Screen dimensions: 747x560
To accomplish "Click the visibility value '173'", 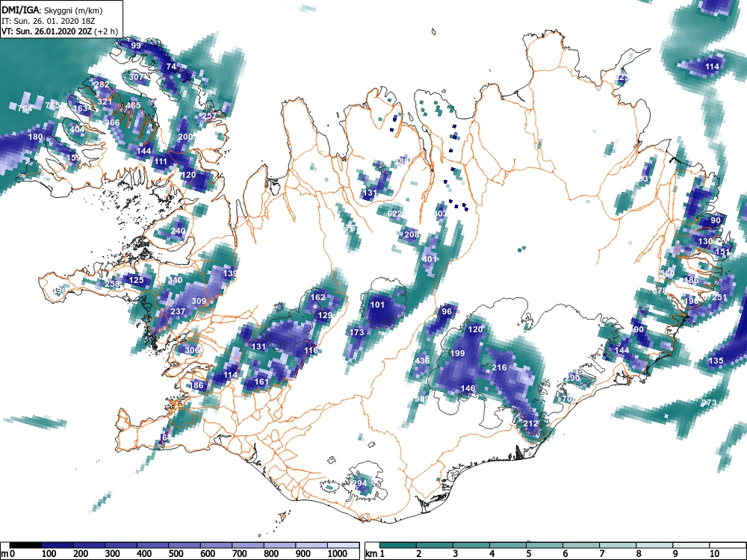I will tap(357, 332).
